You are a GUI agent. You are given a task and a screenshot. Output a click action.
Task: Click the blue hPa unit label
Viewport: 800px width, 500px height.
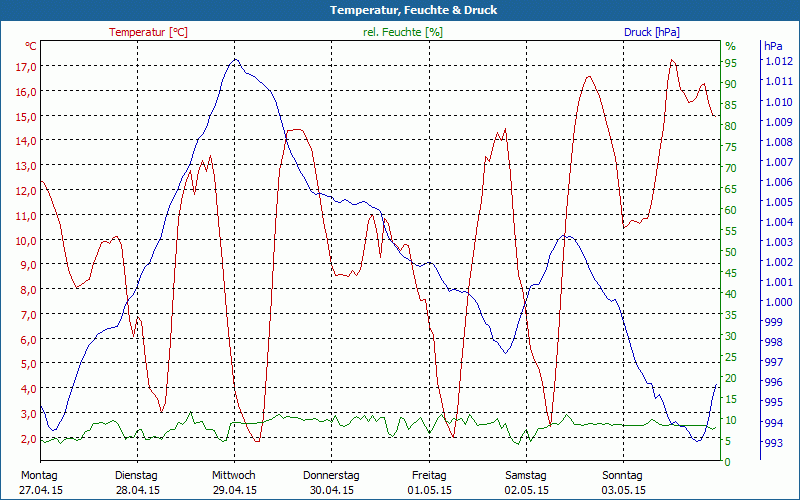(x=773, y=46)
